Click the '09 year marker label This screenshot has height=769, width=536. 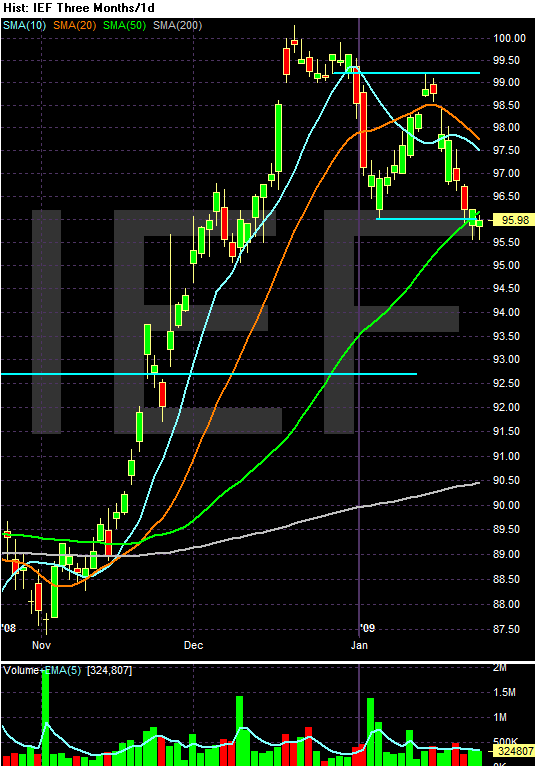point(368,628)
